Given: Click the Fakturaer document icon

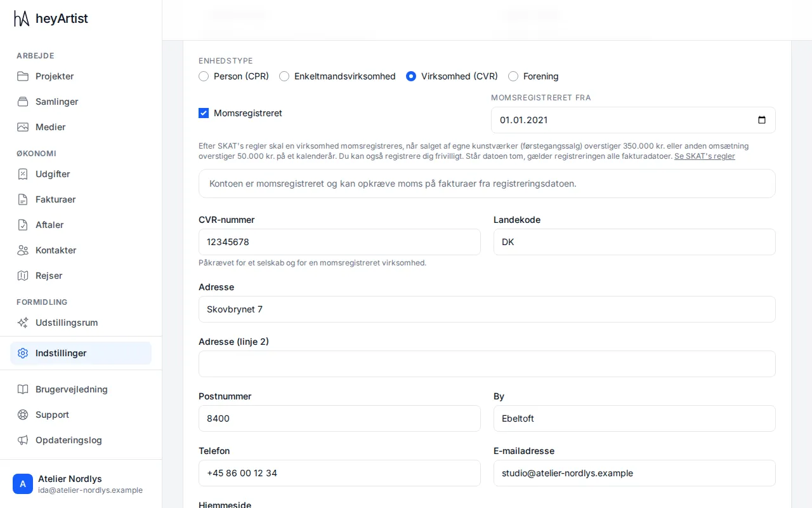Looking at the screenshot, I should click(23, 199).
